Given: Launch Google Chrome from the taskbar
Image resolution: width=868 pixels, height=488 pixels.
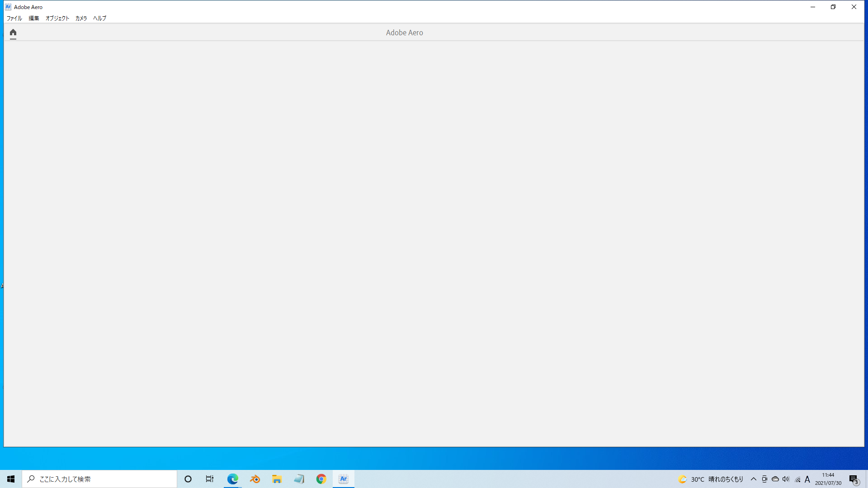Looking at the screenshot, I should (x=321, y=479).
